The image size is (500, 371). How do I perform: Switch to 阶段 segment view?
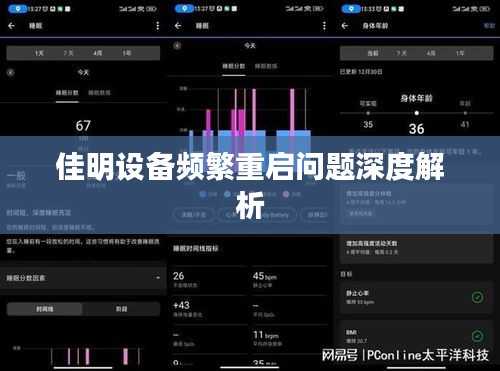(121, 309)
